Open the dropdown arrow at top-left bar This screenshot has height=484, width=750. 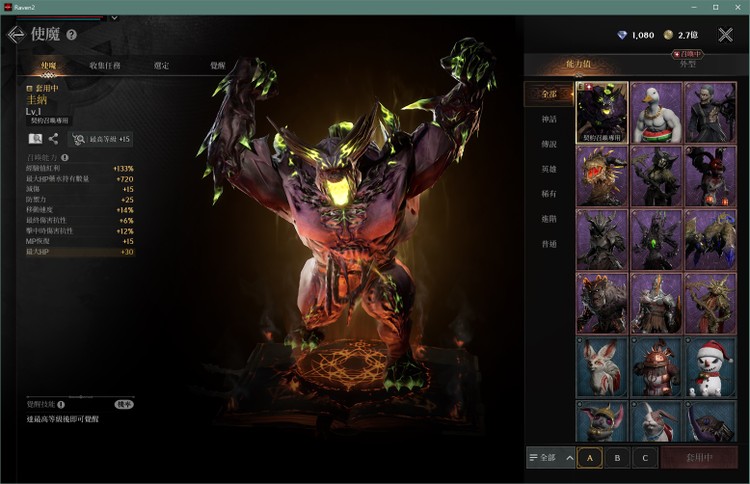(x=114, y=17)
